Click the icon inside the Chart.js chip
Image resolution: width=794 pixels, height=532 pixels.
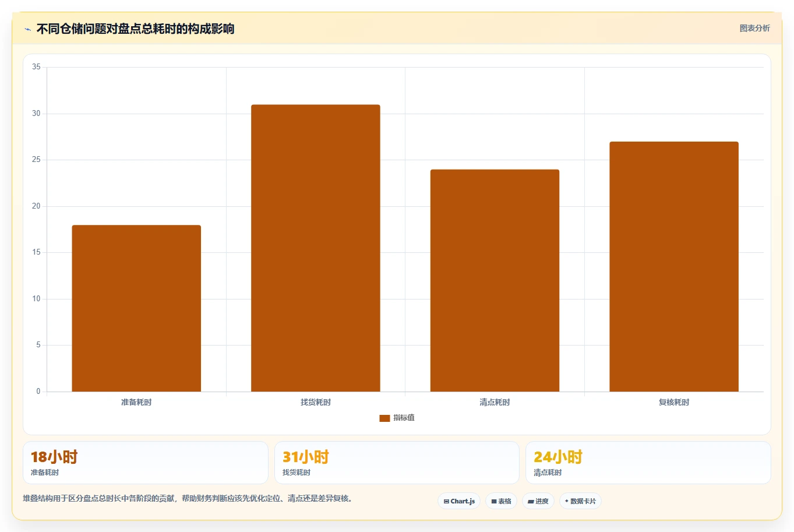tap(446, 501)
